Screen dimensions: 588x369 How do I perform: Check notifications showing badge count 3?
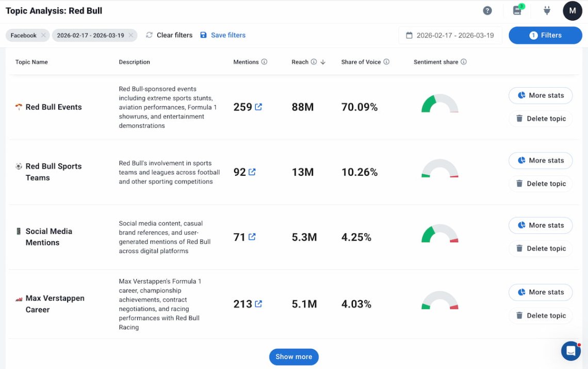pos(517,10)
